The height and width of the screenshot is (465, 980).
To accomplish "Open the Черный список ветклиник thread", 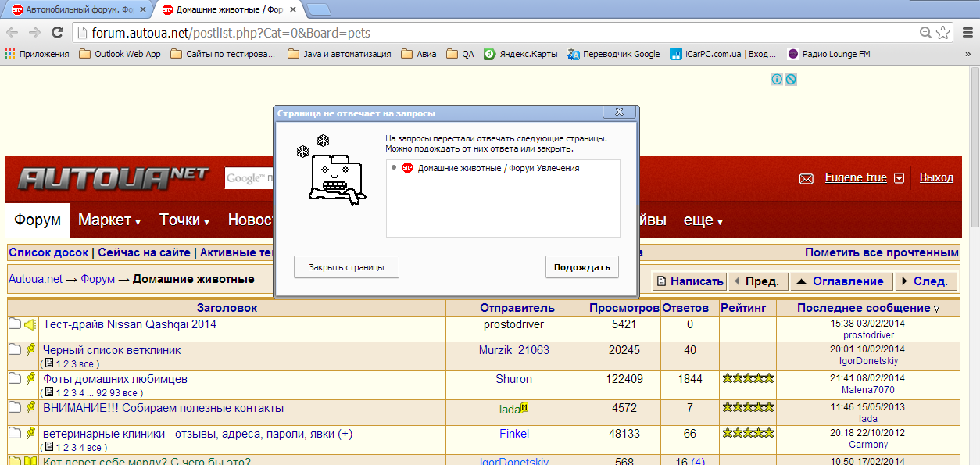I will tap(112, 350).
